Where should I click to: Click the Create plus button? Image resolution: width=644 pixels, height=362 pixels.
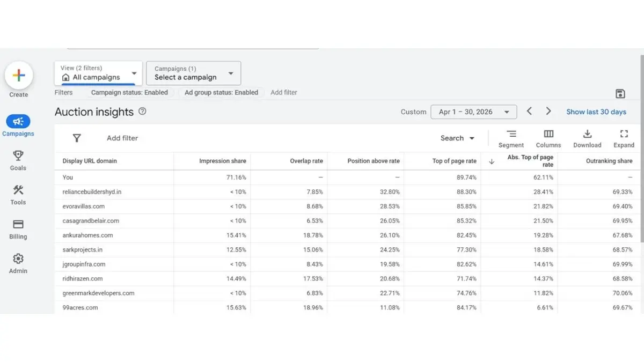pyautogui.click(x=19, y=76)
